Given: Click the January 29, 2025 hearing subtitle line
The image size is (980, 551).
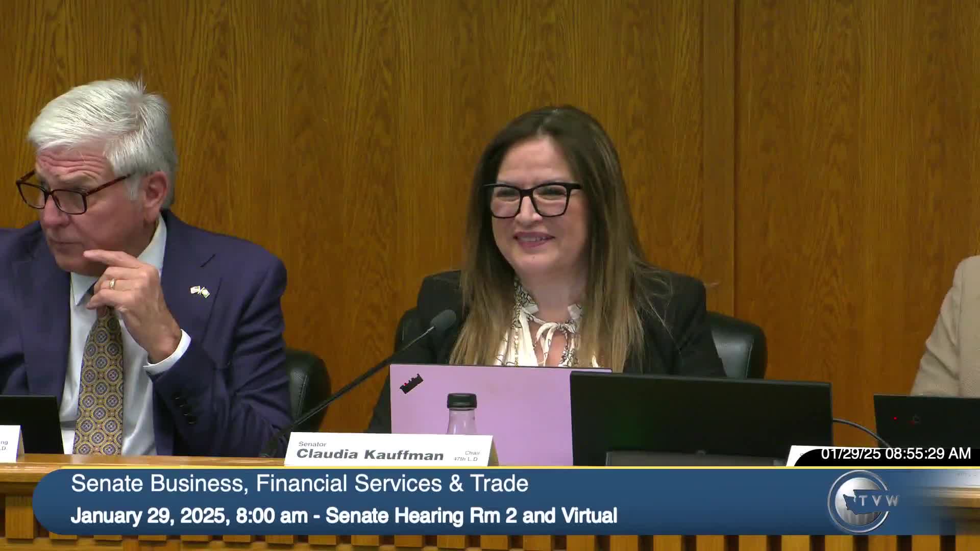Looking at the screenshot, I should point(344,515).
